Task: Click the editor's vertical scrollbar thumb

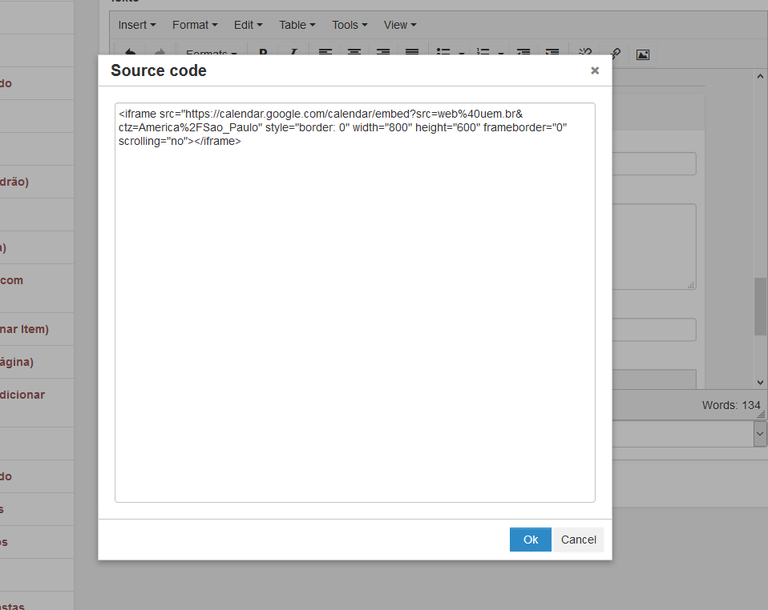Action: coord(760,305)
